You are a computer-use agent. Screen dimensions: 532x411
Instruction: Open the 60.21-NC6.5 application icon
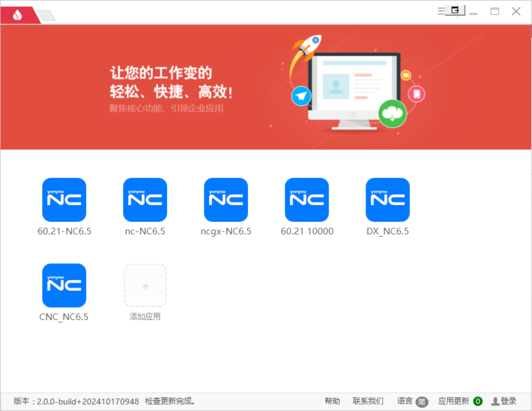click(x=64, y=200)
